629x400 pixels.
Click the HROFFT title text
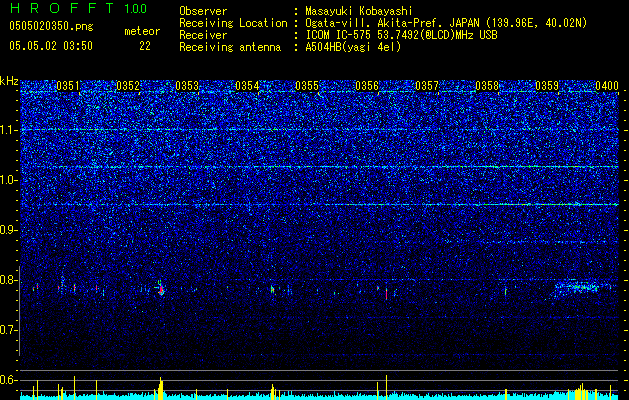pyautogui.click(x=63, y=8)
